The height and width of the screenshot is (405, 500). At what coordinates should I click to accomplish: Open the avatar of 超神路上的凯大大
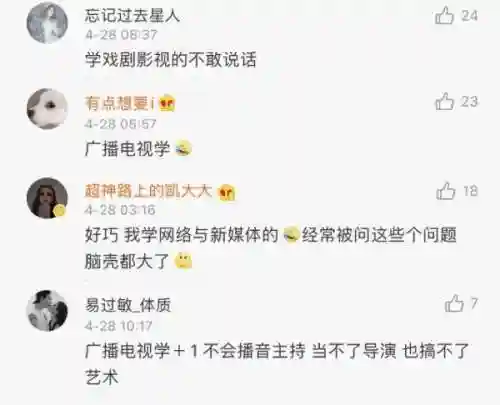[47, 198]
